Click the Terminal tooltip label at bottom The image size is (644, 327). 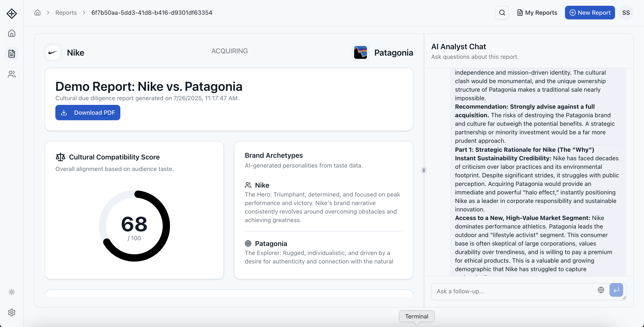click(417, 317)
